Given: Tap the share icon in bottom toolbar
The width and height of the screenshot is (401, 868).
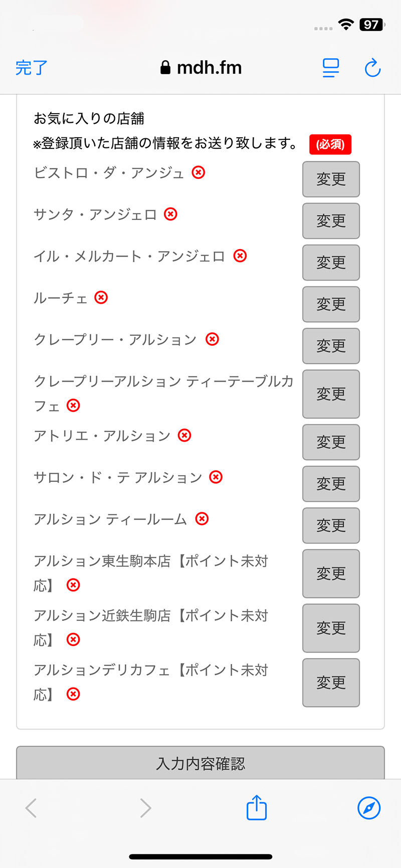Looking at the screenshot, I should pos(257,807).
